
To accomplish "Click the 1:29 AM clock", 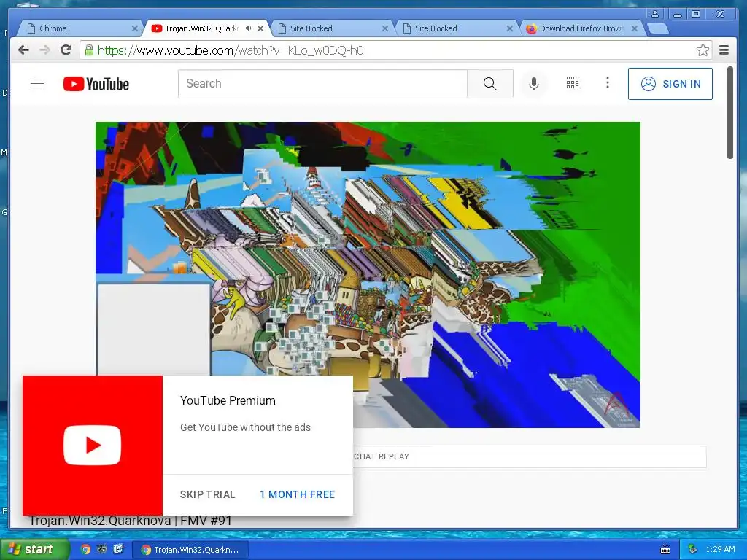I will pos(720,549).
